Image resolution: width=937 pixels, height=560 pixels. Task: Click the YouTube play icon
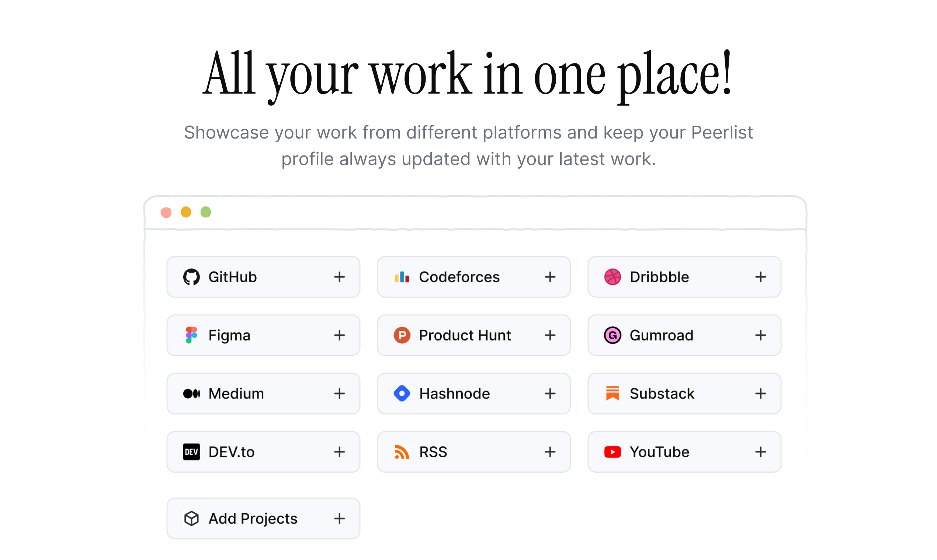(x=612, y=452)
